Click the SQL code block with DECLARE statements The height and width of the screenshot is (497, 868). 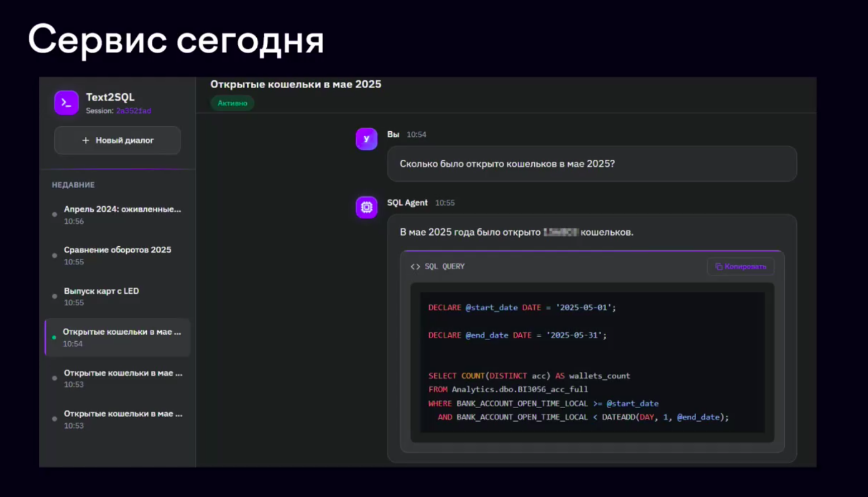[x=592, y=362]
